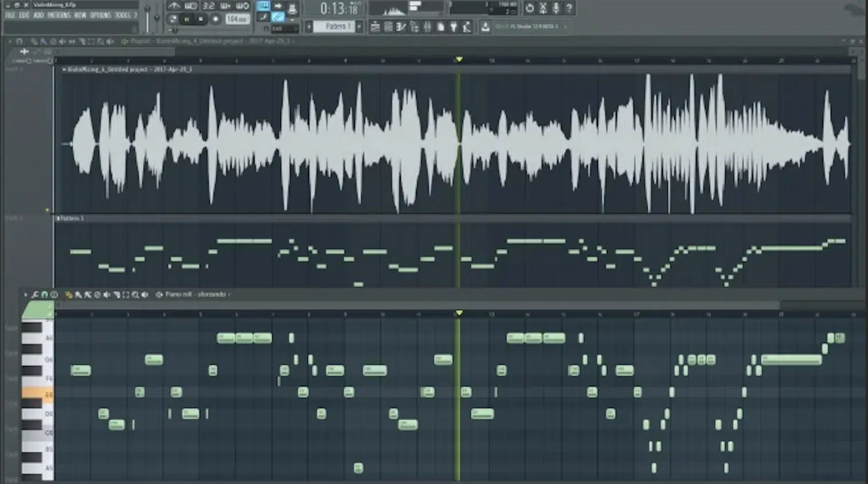Toggle the playlist snap magnet
This screenshot has height=484, width=868.
(x=19, y=41)
